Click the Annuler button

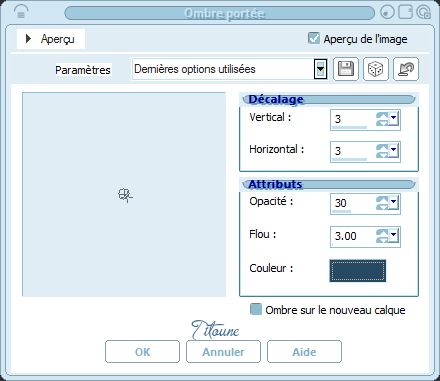(x=223, y=352)
